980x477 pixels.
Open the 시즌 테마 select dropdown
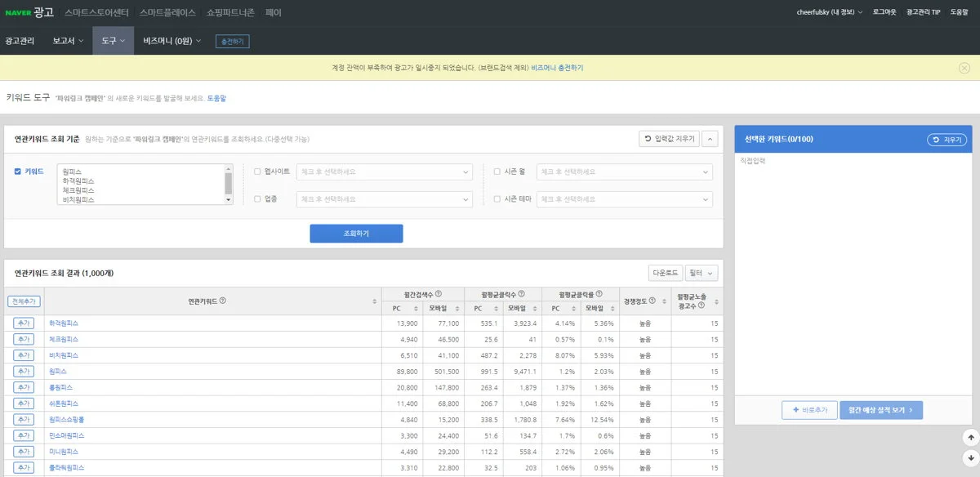pyautogui.click(x=625, y=199)
